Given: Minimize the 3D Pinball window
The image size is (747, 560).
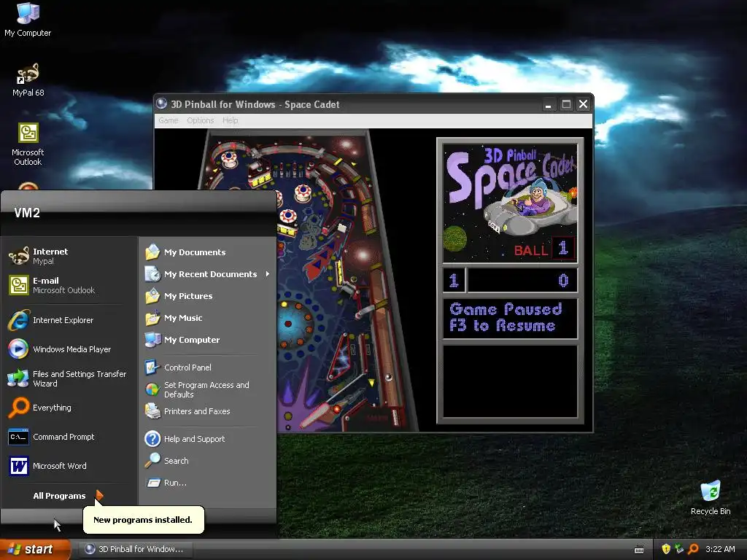Looking at the screenshot, I should click(549, 104).
